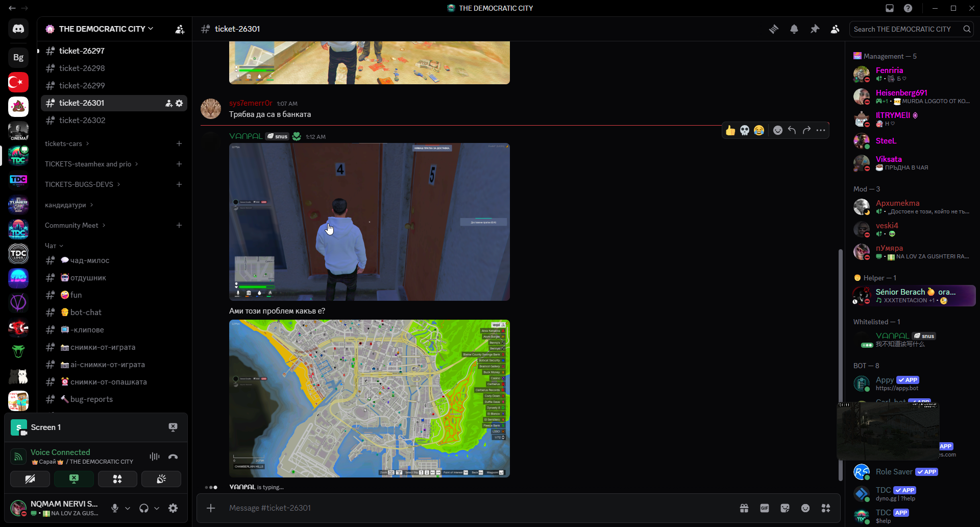This screenshot has height=527, width=980.
Task: Open microphone input device dropdown arrow
Action: pos(128,508)
